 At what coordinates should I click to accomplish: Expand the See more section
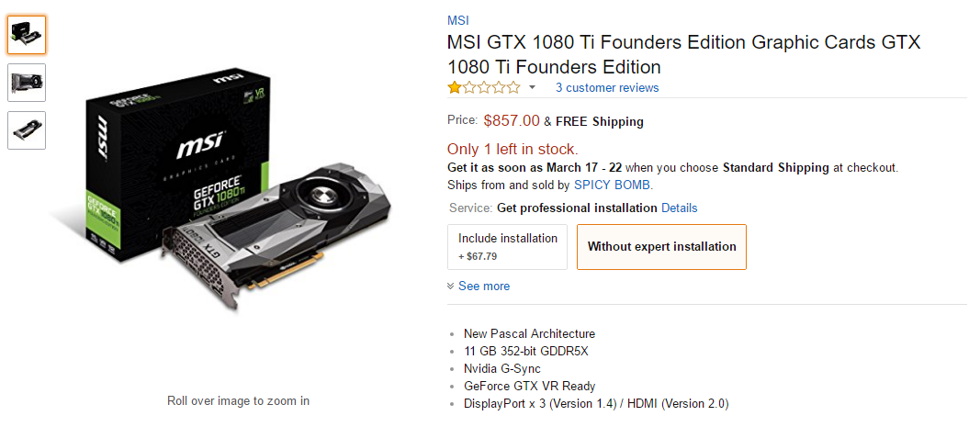[484, 287]
